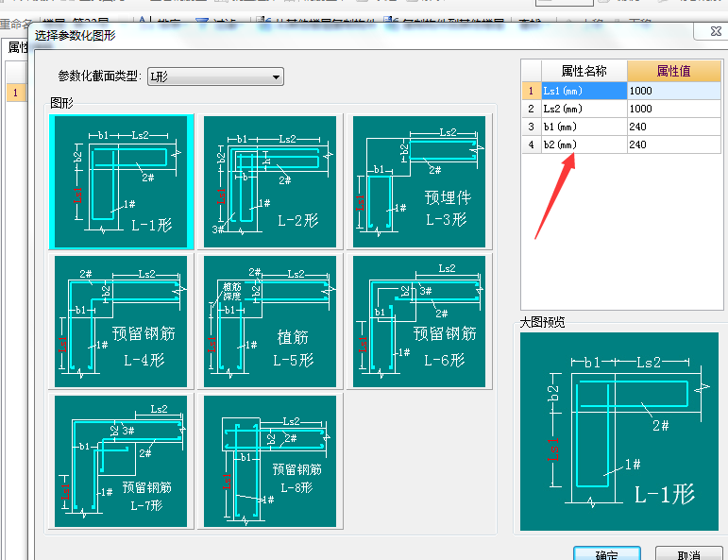
Task: Click row 1 in background window list
Action: (x=16, y=93)
